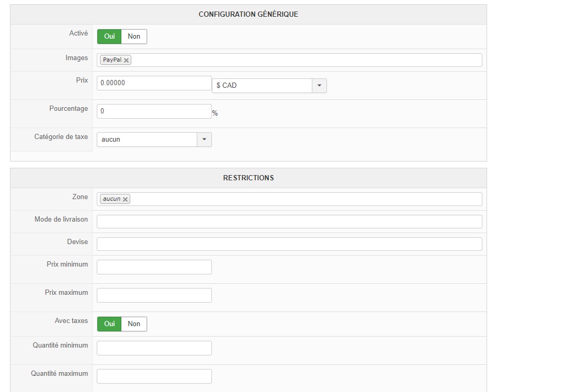Screen dimensions: 565x392
Task: Set Avec taxes to Oui
Action: click(x=109, y=324)
